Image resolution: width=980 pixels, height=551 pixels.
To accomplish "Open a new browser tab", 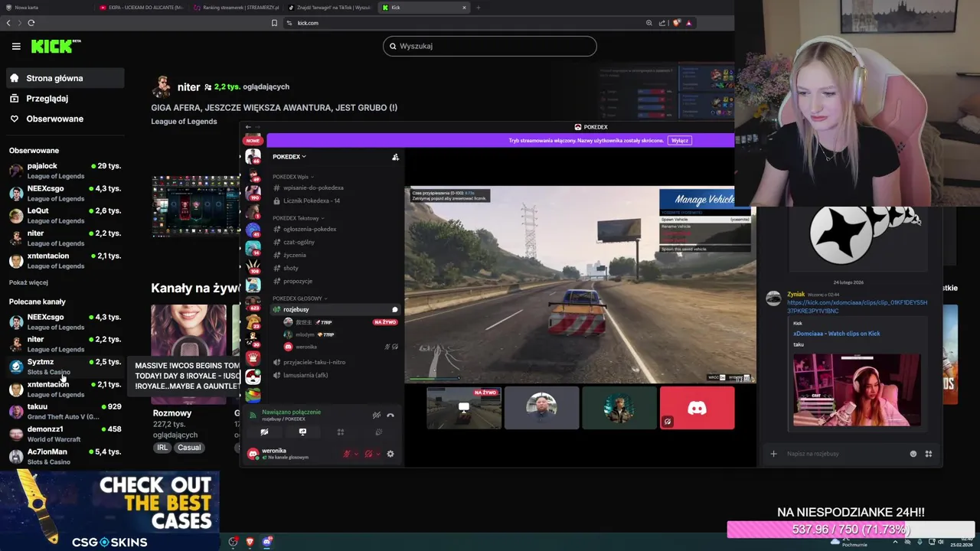I will [x=479, y=8].
